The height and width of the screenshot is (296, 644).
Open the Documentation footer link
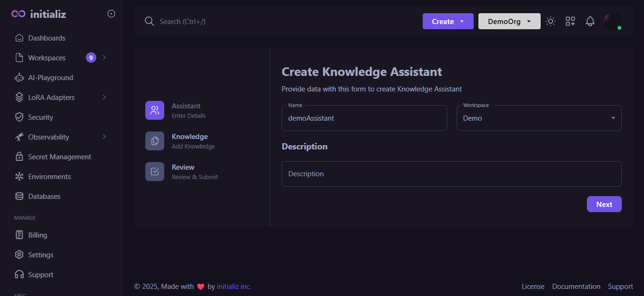tap(576, 287)
